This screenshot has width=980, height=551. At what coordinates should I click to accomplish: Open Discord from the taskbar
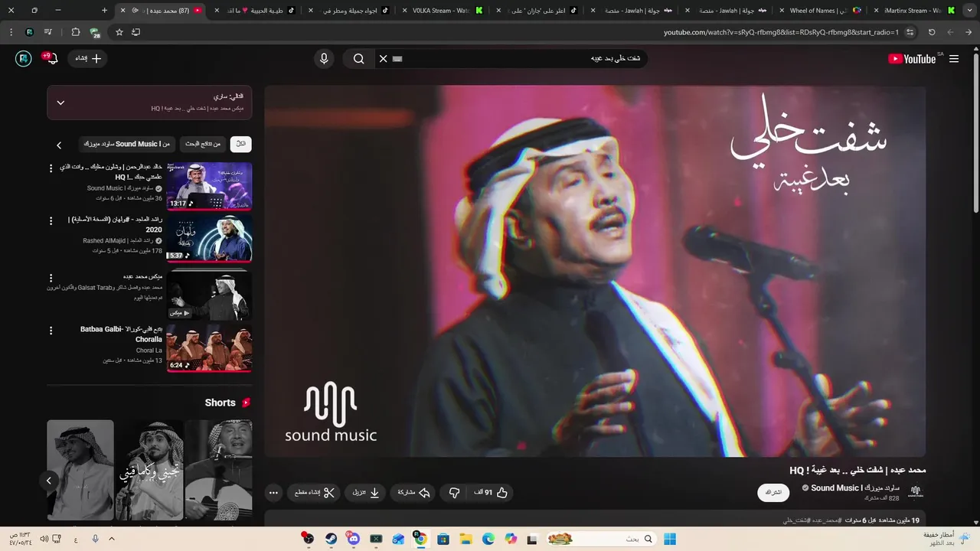[353, 539]
